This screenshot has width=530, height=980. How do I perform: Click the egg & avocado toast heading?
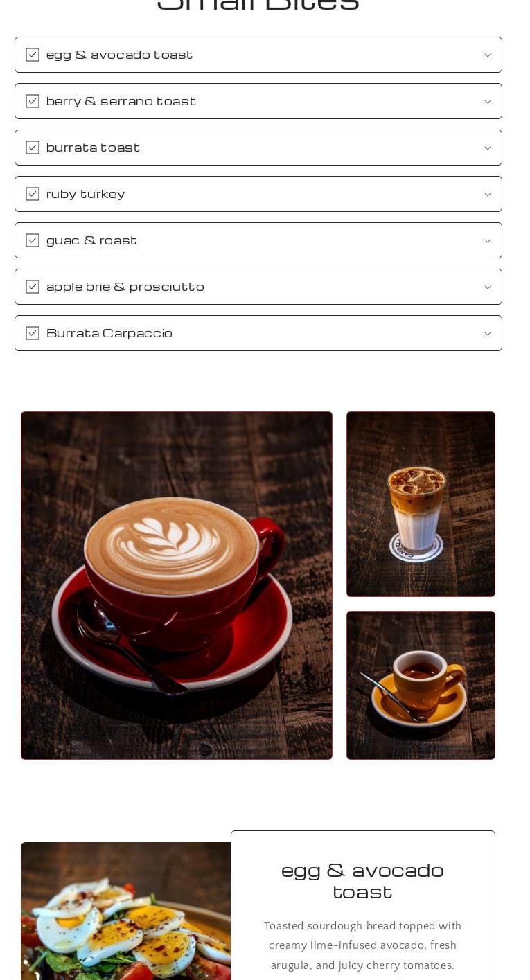click(362, 880)
